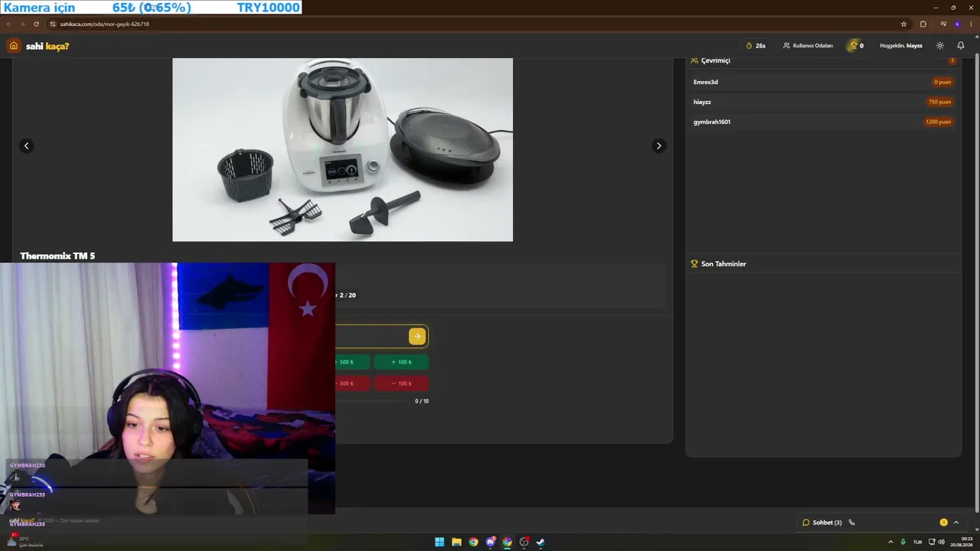The image size is (980, 551).
Task: Click the Hoşgeldin, hiayzz greeting
Action: point(901,46)
